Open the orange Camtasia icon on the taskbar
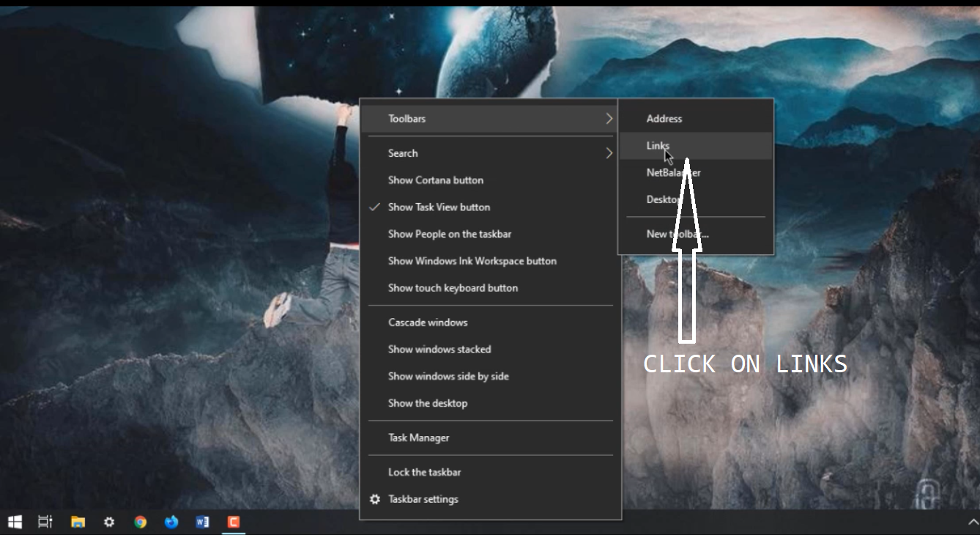Image resolution: width=980 pixels, height=535 pixels. pos(234,522)
